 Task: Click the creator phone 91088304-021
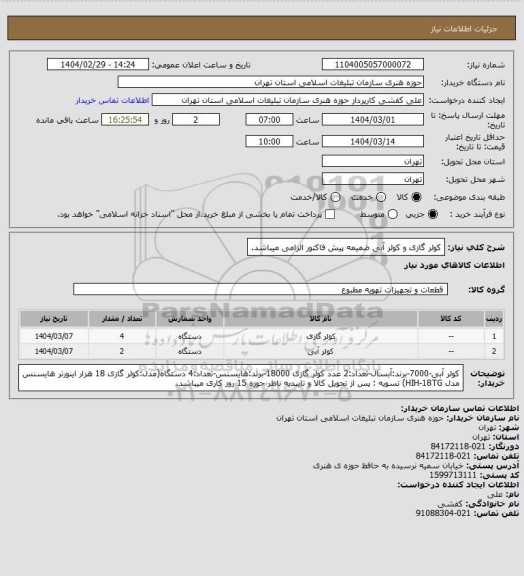pyautogui.click(x=443, y=514)
